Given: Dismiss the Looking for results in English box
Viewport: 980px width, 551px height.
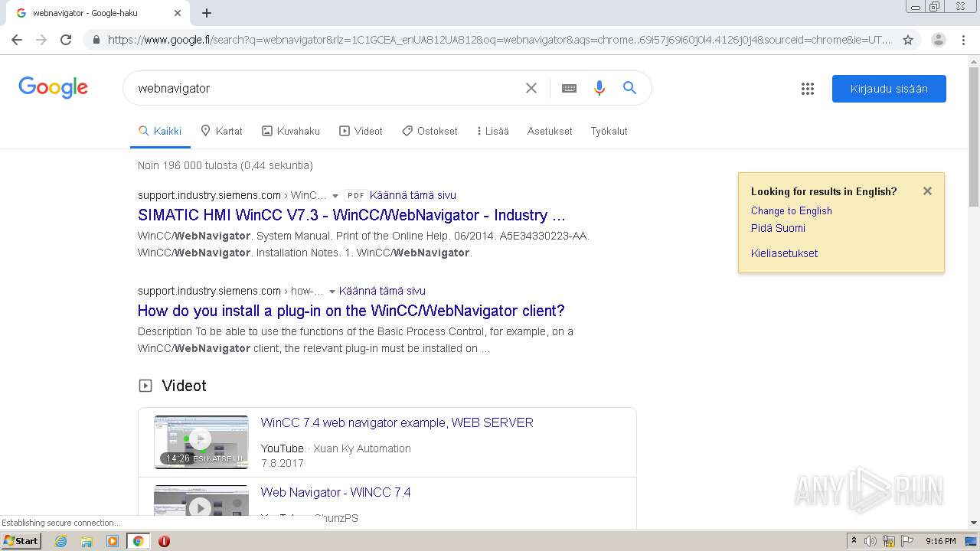Looking at the screenshot, I should (x=927, y=191).
